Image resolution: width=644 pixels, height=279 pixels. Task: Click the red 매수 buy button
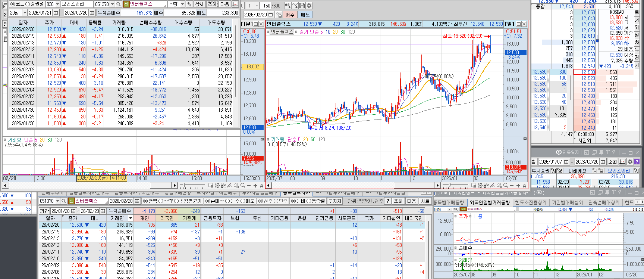coord(290,15)
